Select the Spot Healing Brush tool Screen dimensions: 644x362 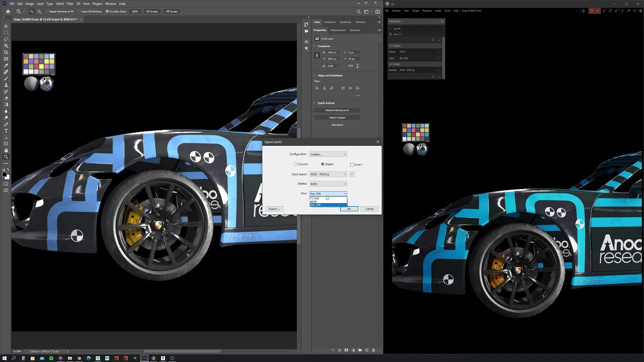(x=6, y=72)
